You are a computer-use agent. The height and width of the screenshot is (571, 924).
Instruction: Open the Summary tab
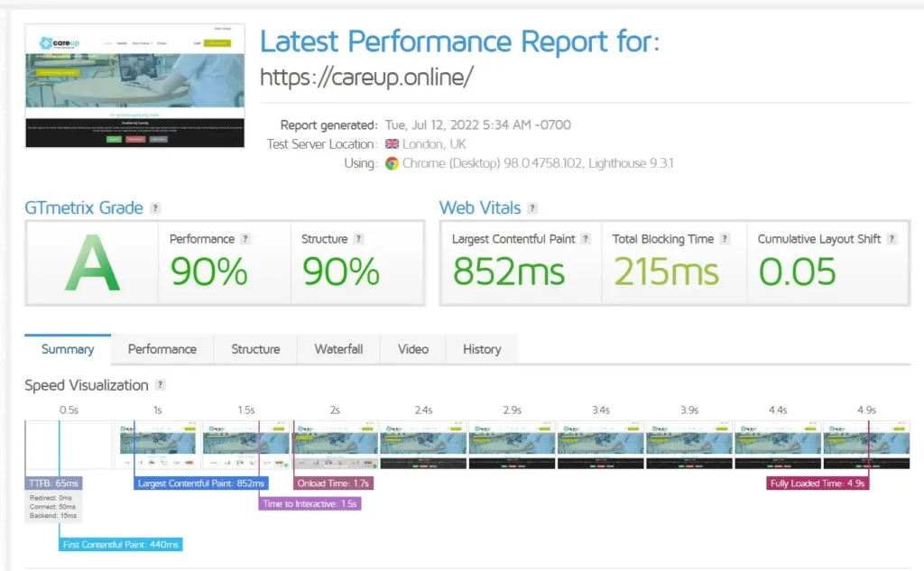68,349
